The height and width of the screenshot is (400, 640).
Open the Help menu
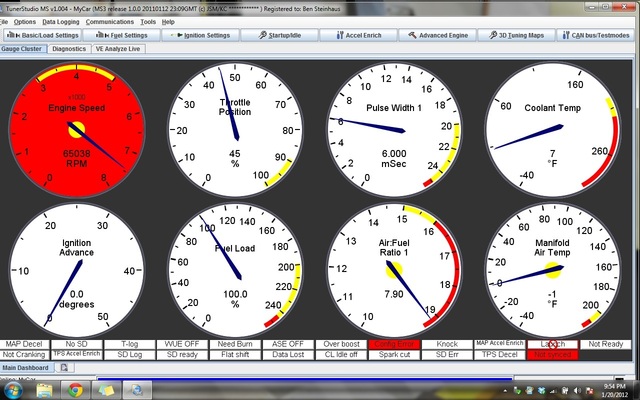168,22
